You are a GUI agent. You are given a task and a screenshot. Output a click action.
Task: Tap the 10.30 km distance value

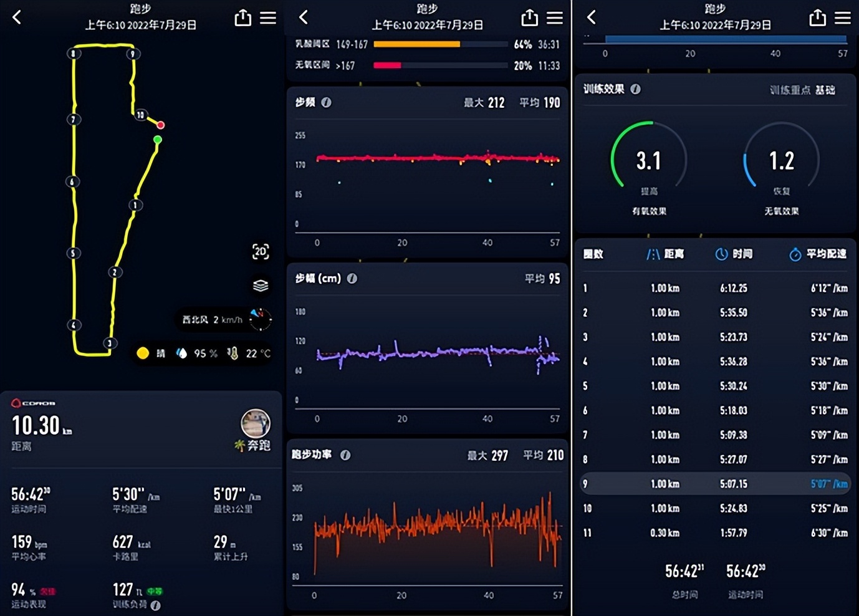pyautogui.click(x=42, y=426)
